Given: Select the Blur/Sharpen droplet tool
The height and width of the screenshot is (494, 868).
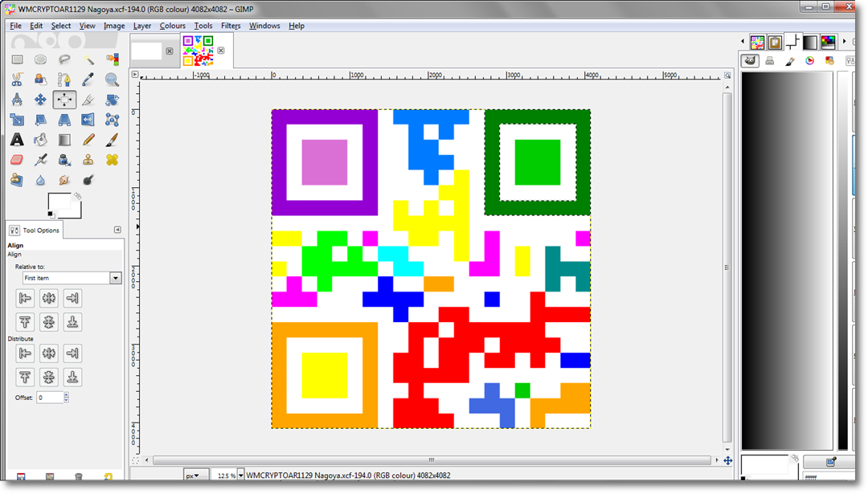Looking at the screenshot, I should [x=40, y=180].
